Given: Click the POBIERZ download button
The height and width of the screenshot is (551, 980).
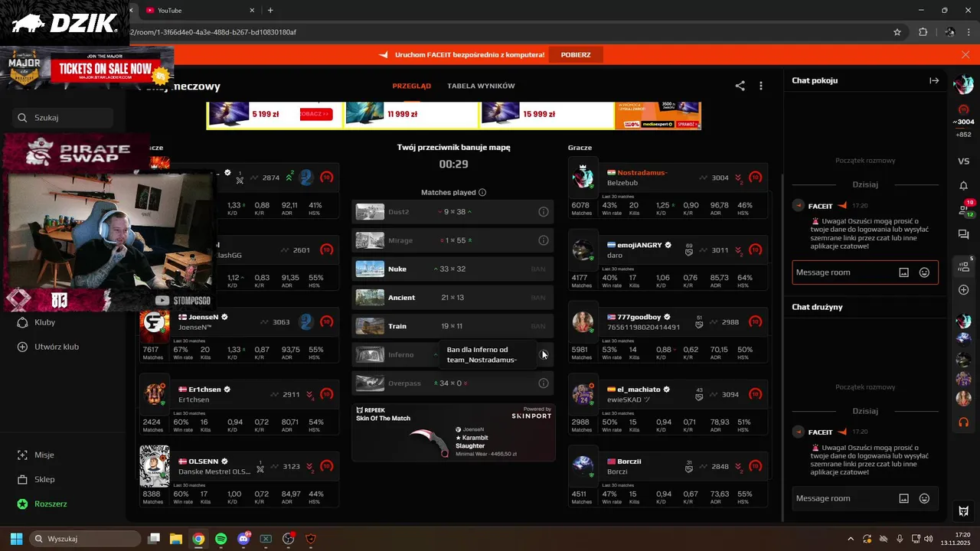Looking at the screenshot, I should [576, 55].
